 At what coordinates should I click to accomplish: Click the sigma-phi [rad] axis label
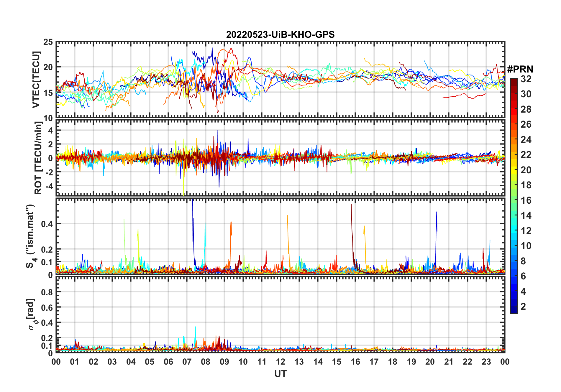pyautogui.click(x=32, y=314)
